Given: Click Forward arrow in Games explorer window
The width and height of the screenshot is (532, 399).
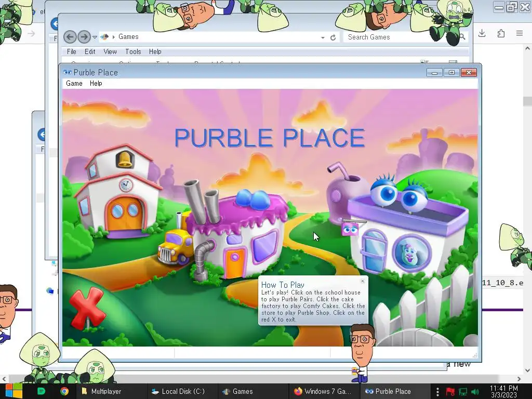Looking at the screenshot, I should point(84,37).
